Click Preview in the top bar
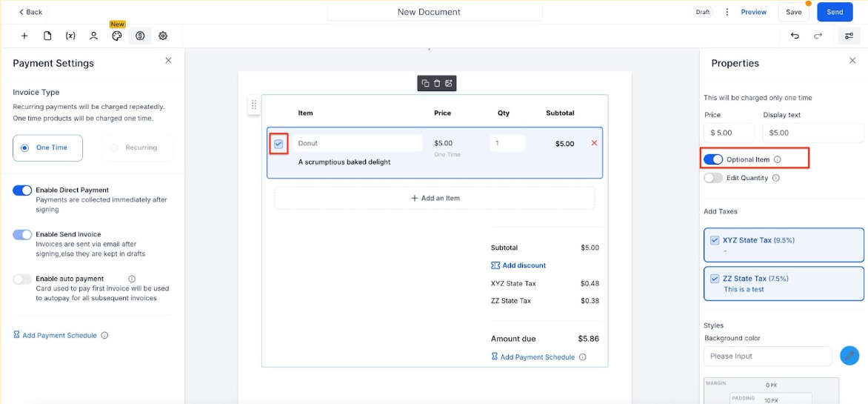868x404 pixels. pos(753,12)
